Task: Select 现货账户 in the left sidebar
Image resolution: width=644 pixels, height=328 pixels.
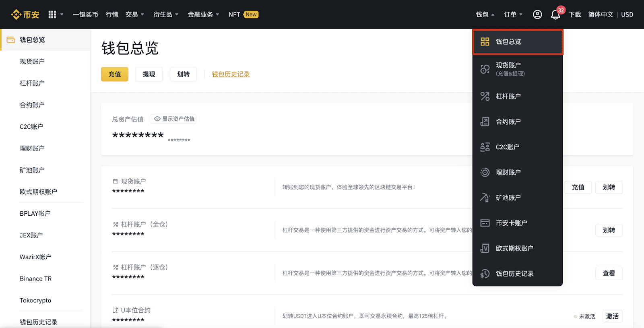Action: pos(45,62)
